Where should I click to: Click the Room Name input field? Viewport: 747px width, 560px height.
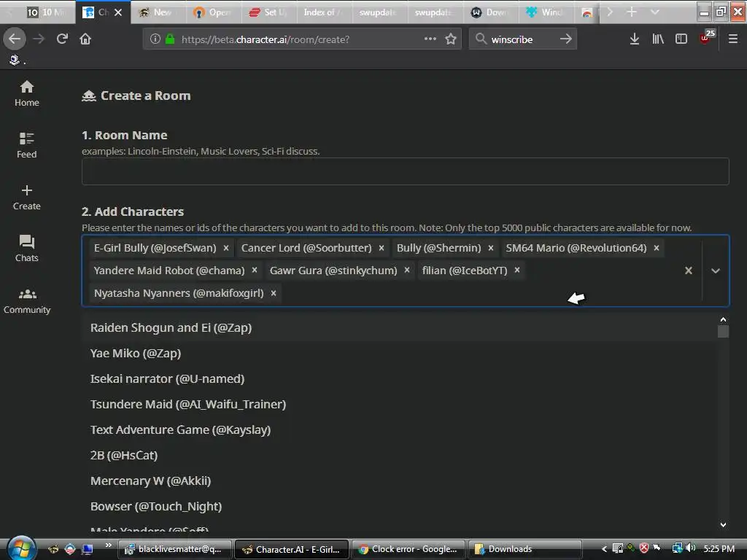click(x=405, y=171)
